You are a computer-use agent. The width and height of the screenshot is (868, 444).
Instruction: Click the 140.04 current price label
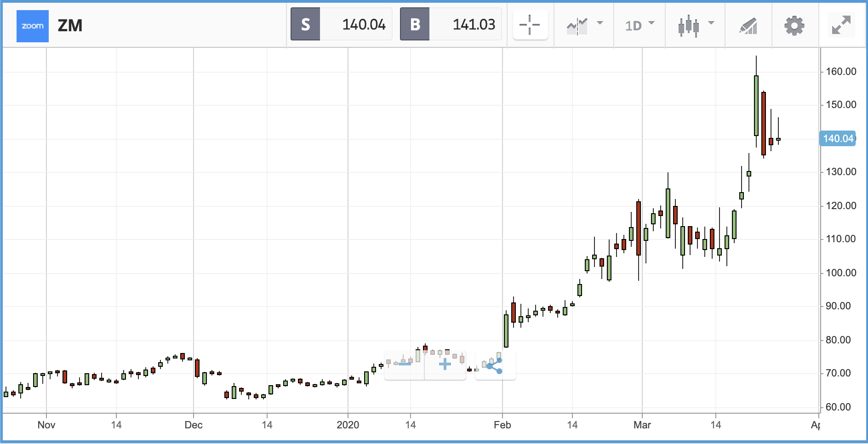(x=838, y=138)
